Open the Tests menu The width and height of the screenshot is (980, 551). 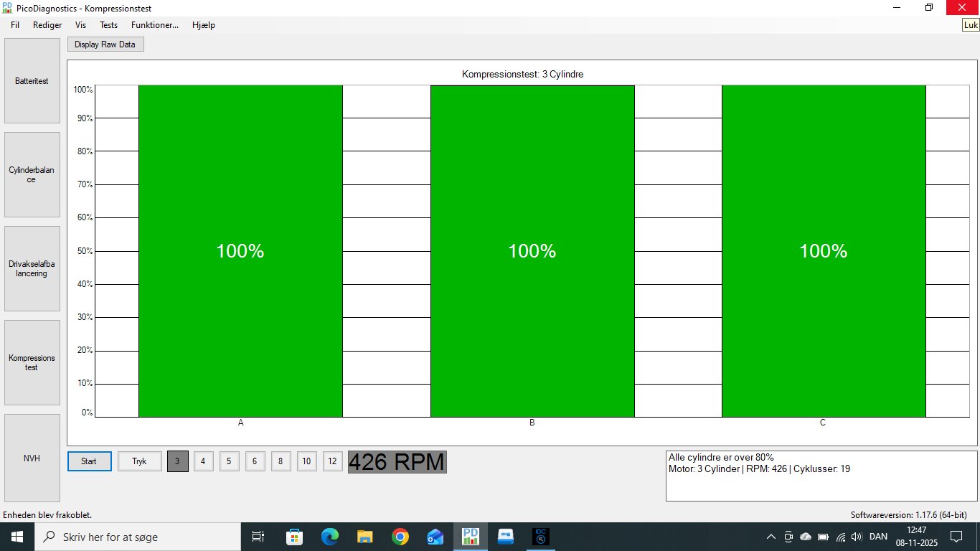[108, 25]
